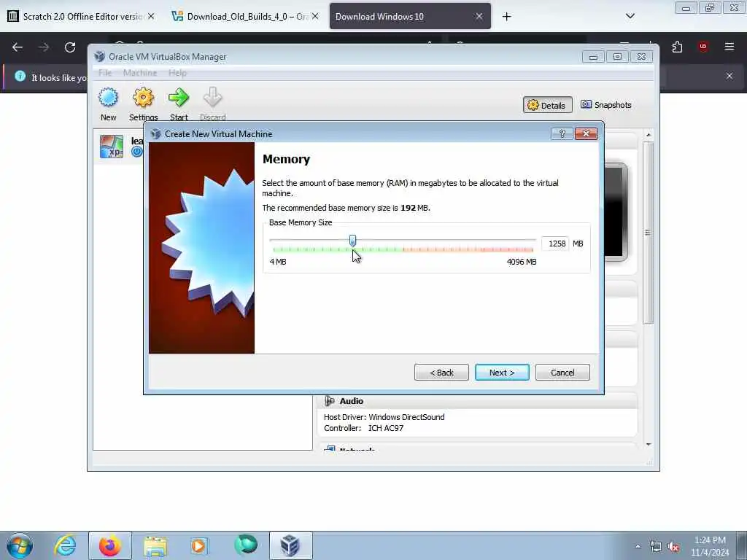747x560 pixels.
Task: Click the Back button in wizard
Action: (x=441, y=373)
